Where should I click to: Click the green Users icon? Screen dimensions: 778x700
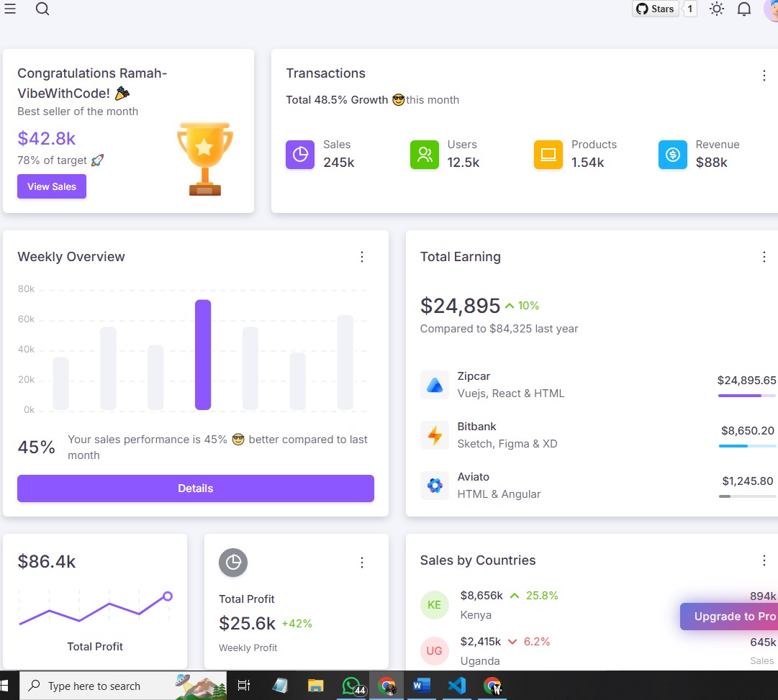[x=424, y=154]
